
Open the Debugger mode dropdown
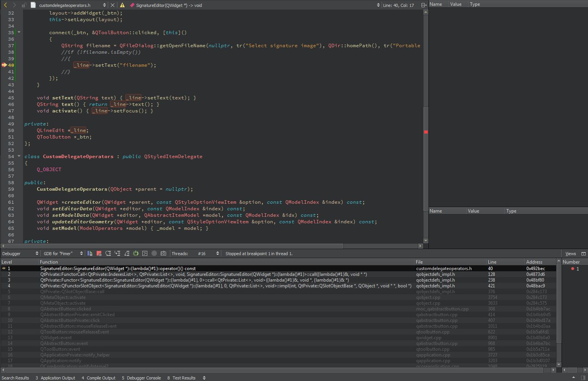[20, 253]
